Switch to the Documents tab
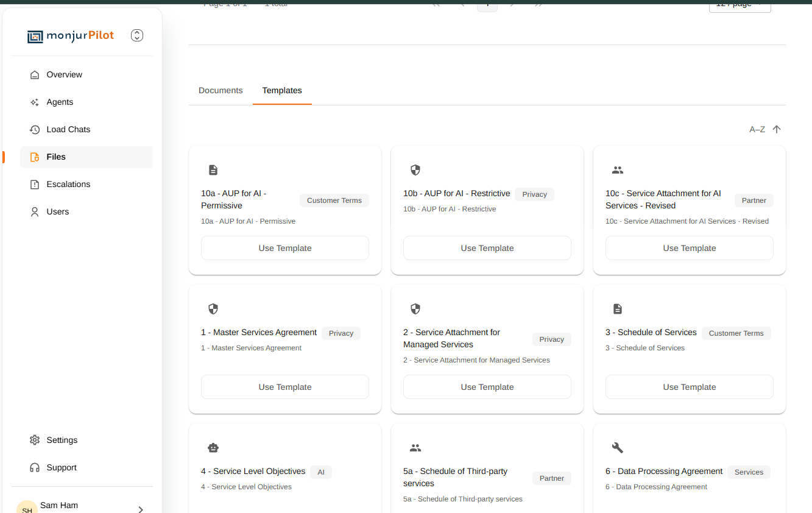812x513 pixels. pos(221,91)
